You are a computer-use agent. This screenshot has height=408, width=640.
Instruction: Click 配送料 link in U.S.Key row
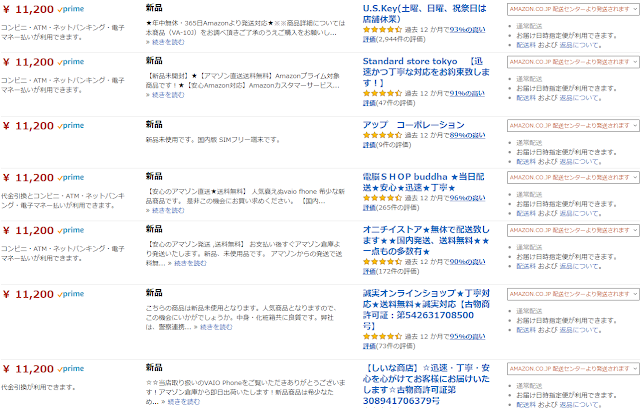click(x=526, y=45)
